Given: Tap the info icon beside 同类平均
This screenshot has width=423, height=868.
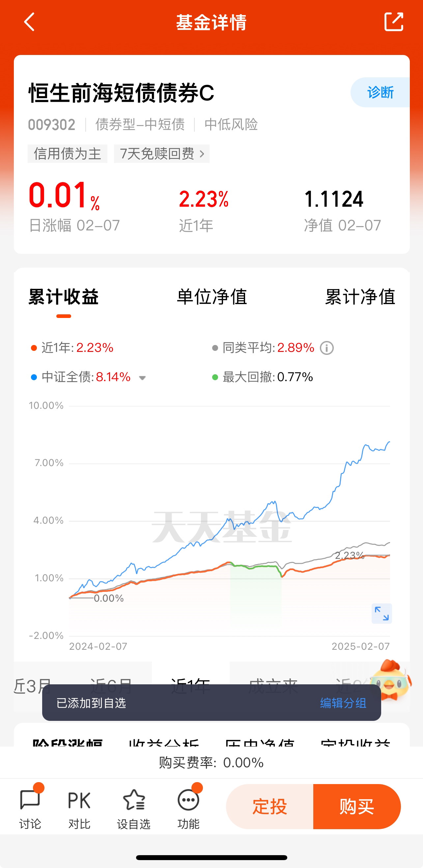Looking at the screenshot, I should point(326,348).
